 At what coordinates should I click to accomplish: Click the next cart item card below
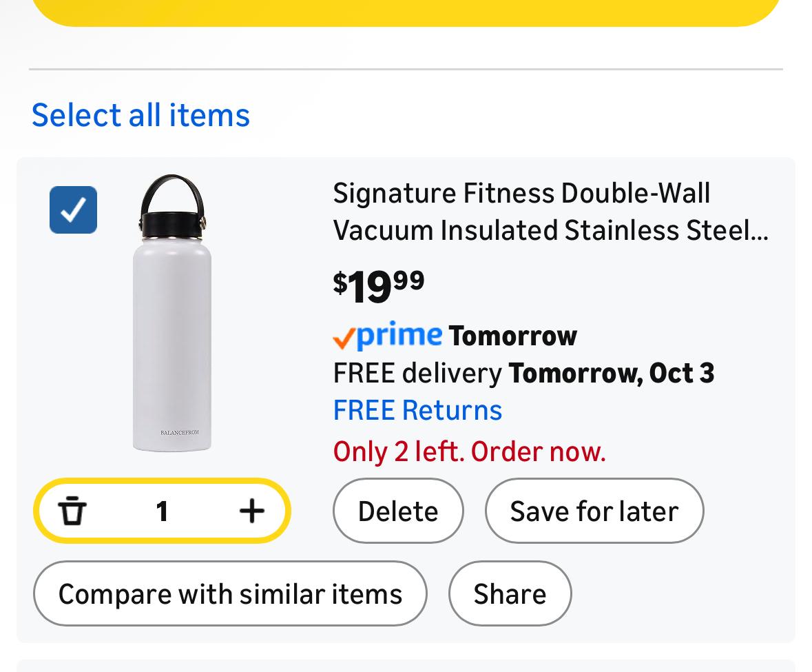pyautogui.click(x=406, y=666)
